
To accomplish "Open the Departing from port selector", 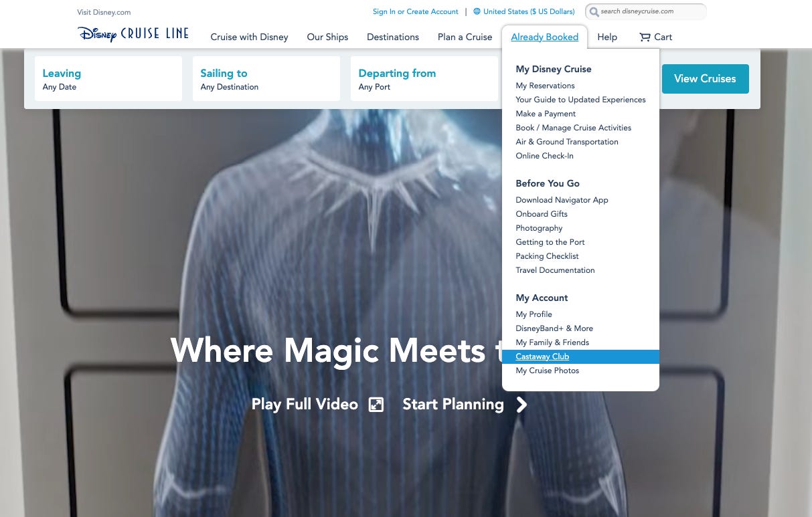I will coord(424,79).
